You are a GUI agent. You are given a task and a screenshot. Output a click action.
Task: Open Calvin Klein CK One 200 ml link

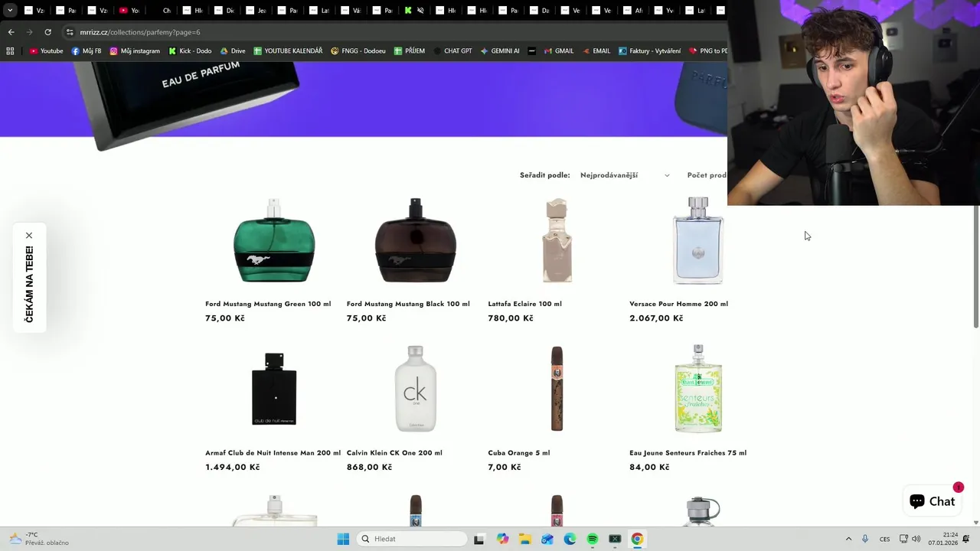point(394,453)
